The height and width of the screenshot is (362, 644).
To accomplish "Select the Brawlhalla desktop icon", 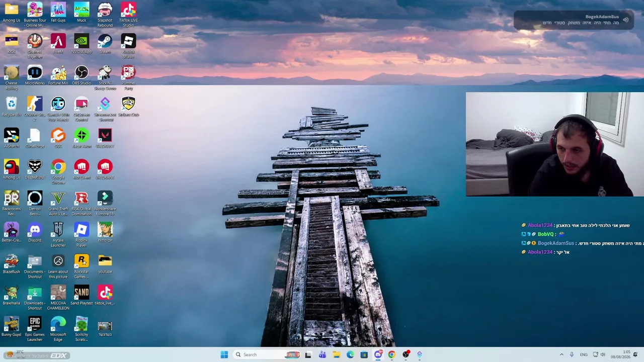I will (x=11, y=296).
